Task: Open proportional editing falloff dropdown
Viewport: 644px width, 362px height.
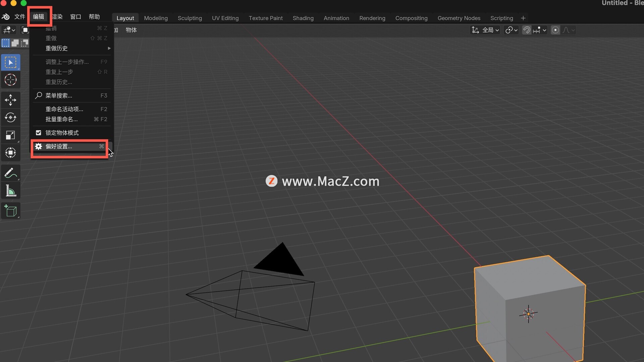Action: click(569, 30)
